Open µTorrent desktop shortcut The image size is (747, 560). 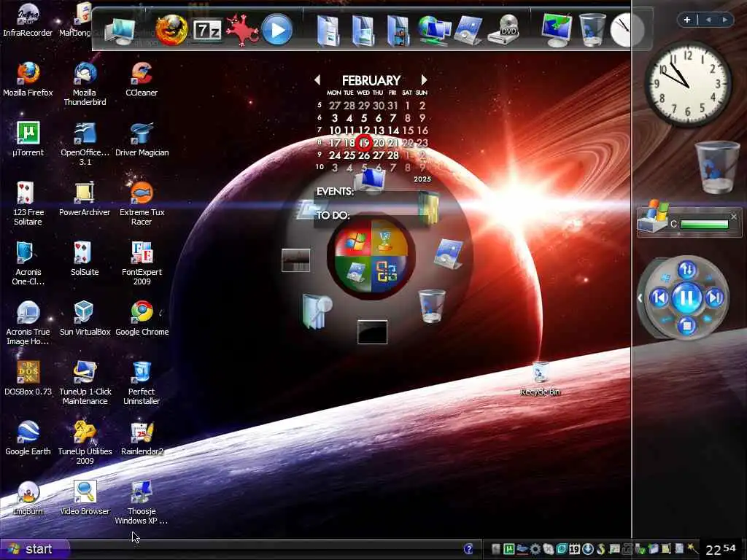pos(28,139)
